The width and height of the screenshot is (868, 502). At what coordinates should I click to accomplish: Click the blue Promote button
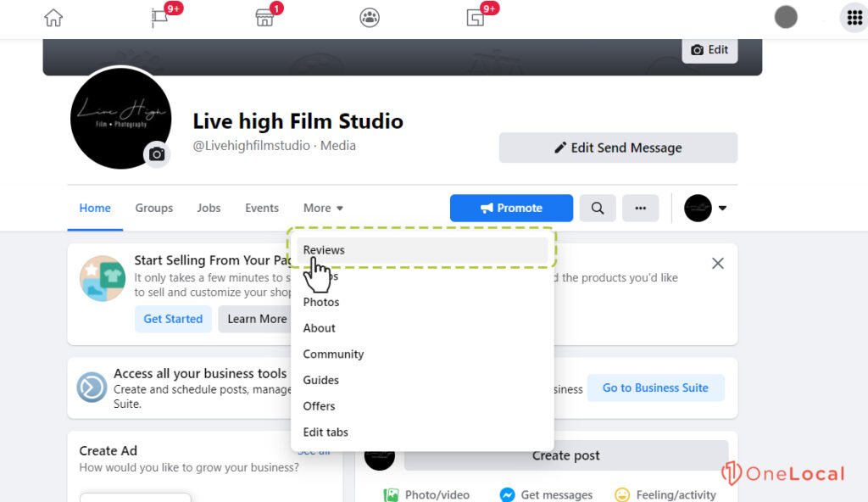pos(511,208)
